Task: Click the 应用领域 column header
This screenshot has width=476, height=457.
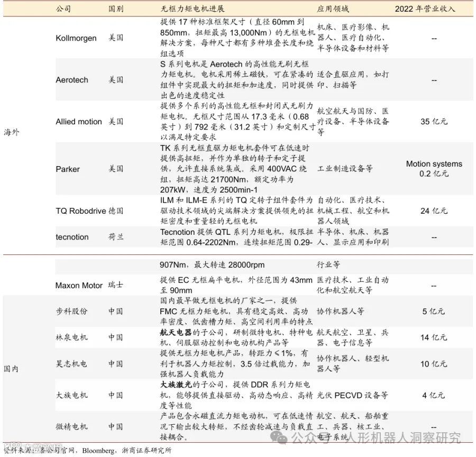Action: [333, 8]
